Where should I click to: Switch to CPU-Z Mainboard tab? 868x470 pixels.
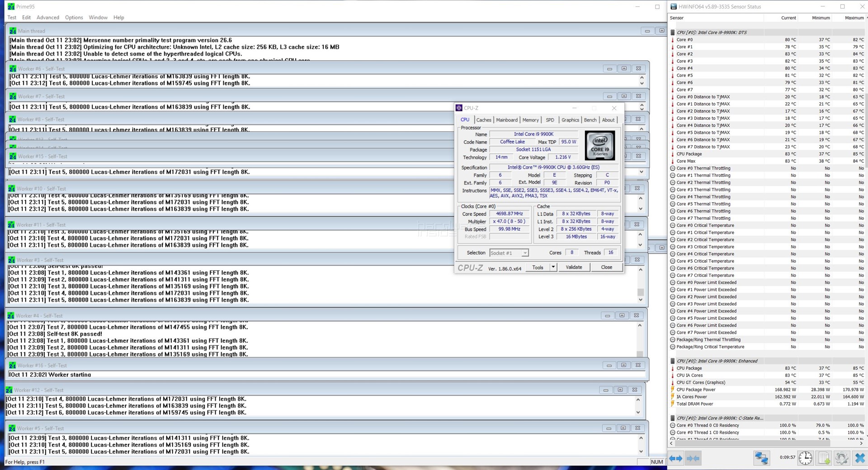[507, 120]
